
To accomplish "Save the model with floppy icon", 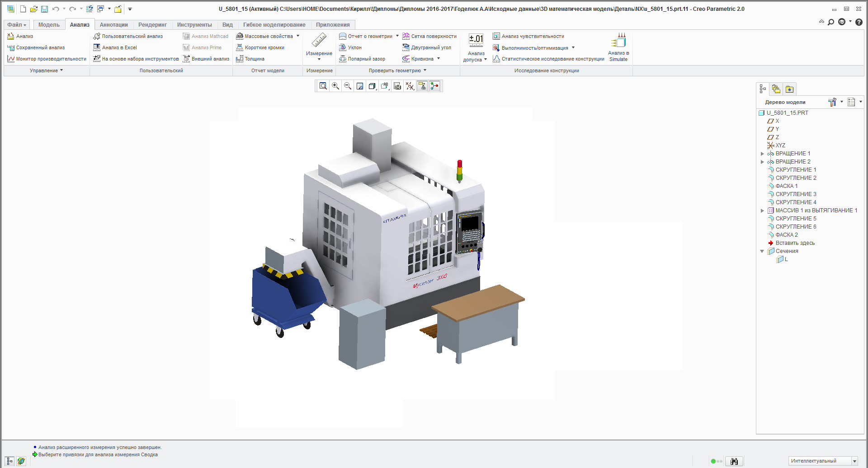I will click(x=44, y=9).
